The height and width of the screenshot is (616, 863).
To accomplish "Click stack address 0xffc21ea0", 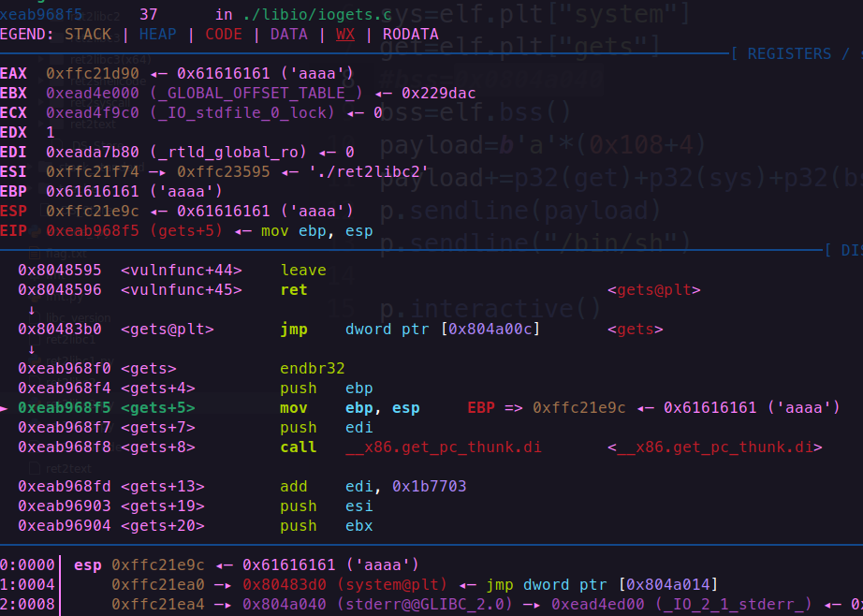I will (x=158, y=584).
